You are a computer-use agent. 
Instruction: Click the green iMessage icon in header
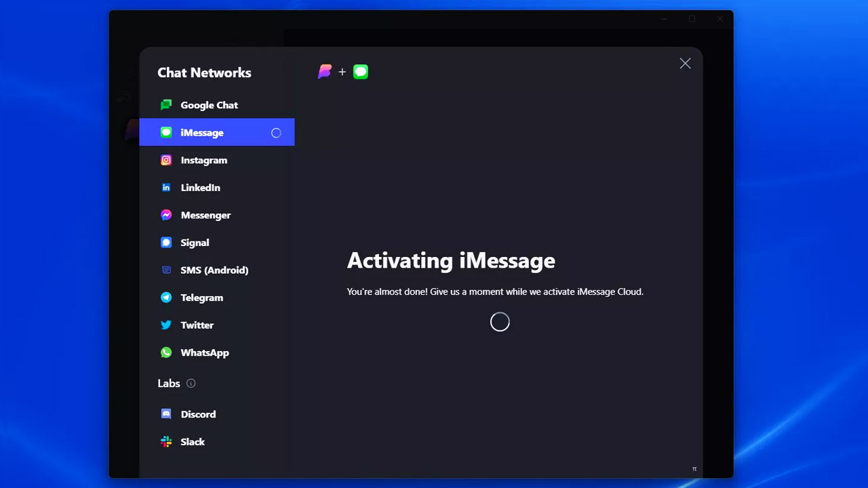coord(361,72)
